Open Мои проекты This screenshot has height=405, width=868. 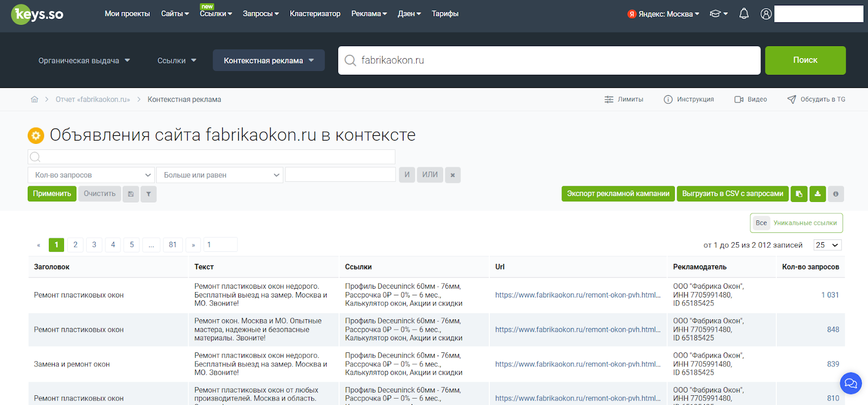(x=127, y=14)
